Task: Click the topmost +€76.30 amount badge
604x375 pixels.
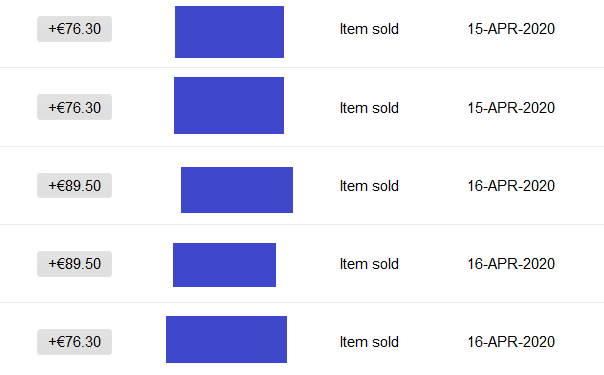Action: point(74,29)
